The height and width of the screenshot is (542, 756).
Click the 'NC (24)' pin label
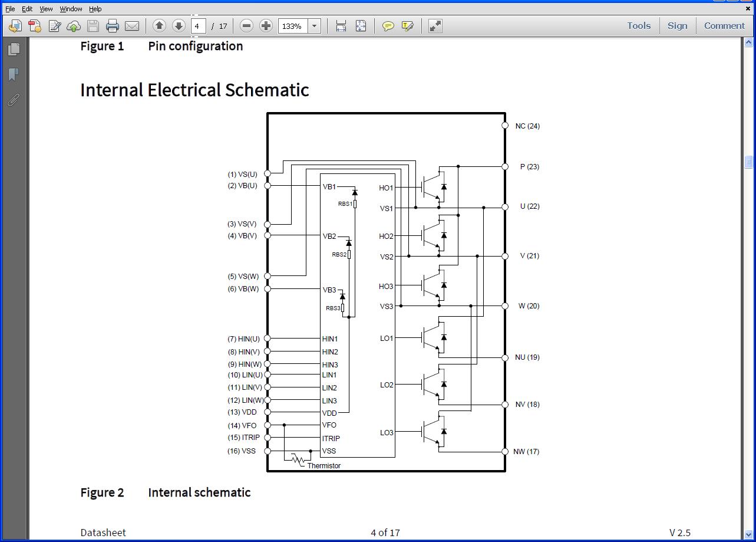tap(527, 126)
